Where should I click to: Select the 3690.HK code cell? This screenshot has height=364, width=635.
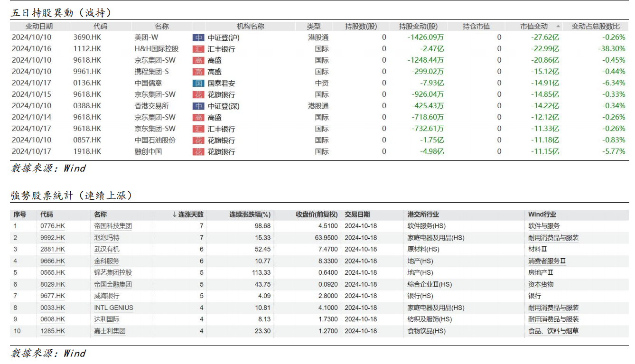coord(87,37)
